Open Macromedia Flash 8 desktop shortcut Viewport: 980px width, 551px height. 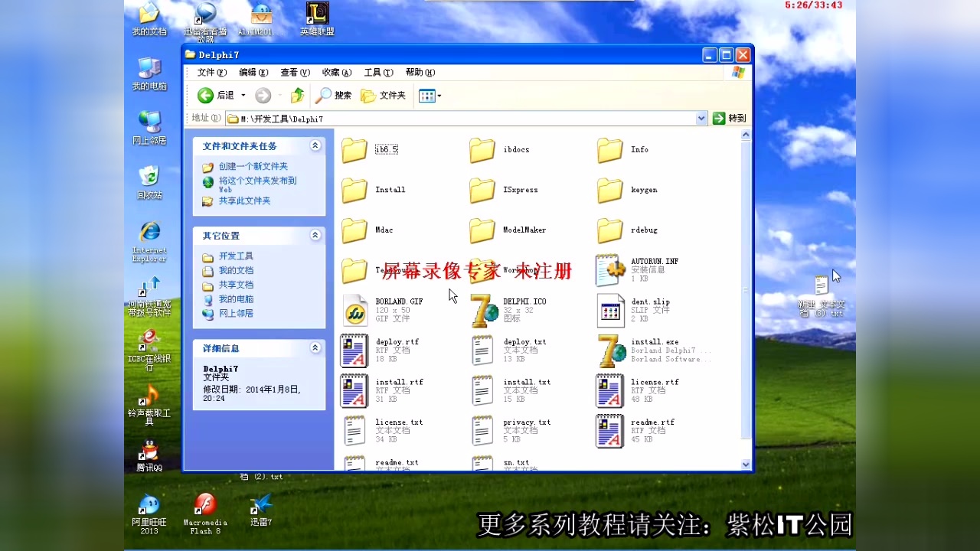(205, 514)
